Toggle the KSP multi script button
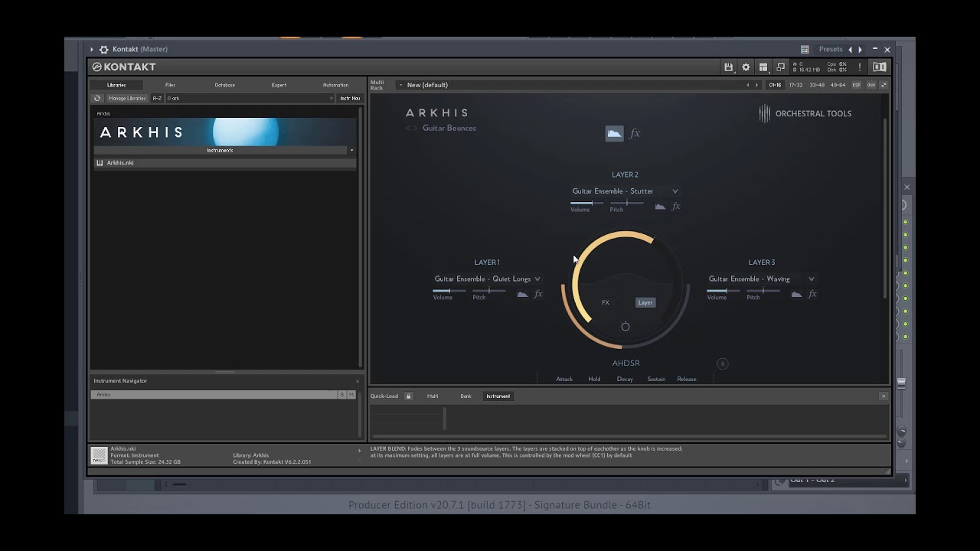This screenshot has width=980, height=551. pyautogui.click(x=857, y=85)
